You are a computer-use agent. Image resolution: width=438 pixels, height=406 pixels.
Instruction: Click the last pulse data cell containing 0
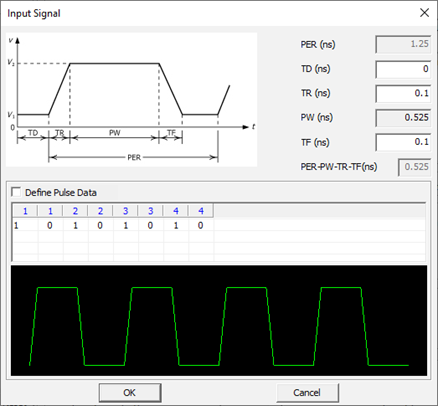click(201, 226)
